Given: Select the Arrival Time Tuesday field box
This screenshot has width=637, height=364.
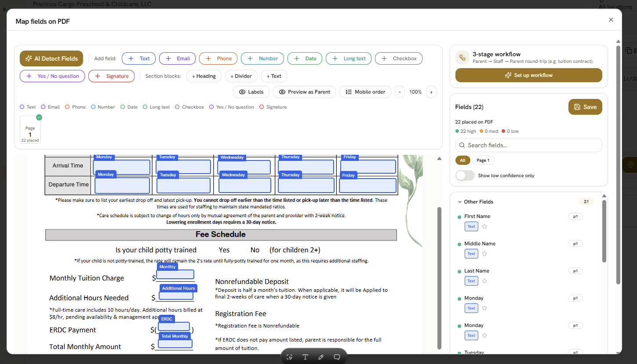Looking at the screenshot, I should 183,167.
